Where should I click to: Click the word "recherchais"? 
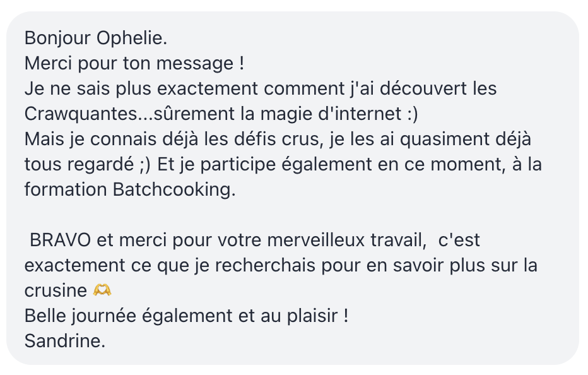click(x=264, y=265)
